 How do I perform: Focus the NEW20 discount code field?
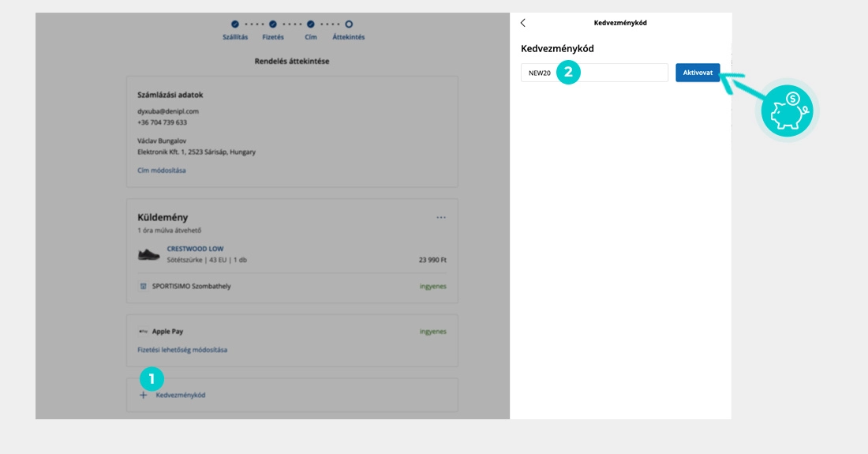point(594,73)
